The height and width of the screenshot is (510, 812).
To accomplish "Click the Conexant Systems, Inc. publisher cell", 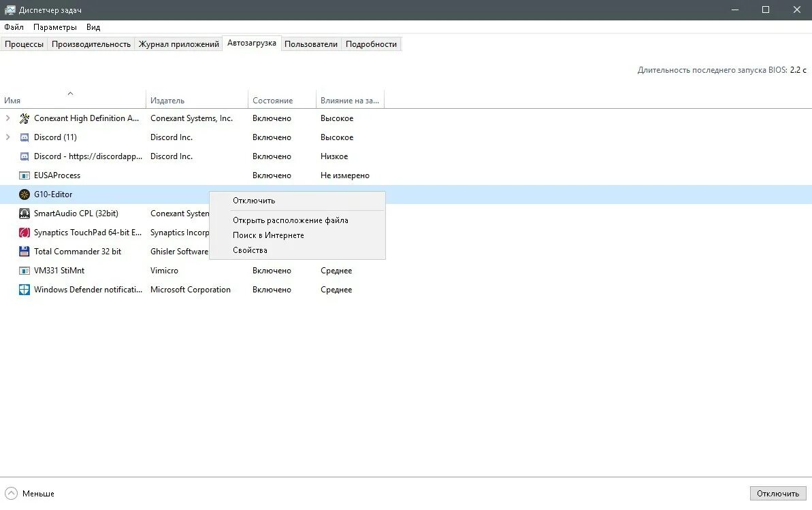I will point(192,118).
